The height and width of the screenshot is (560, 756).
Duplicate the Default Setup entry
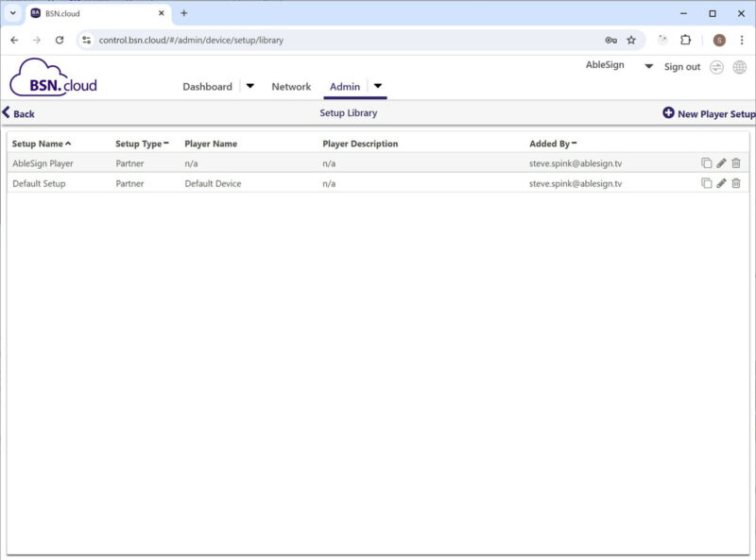click(x=707, y=183)
